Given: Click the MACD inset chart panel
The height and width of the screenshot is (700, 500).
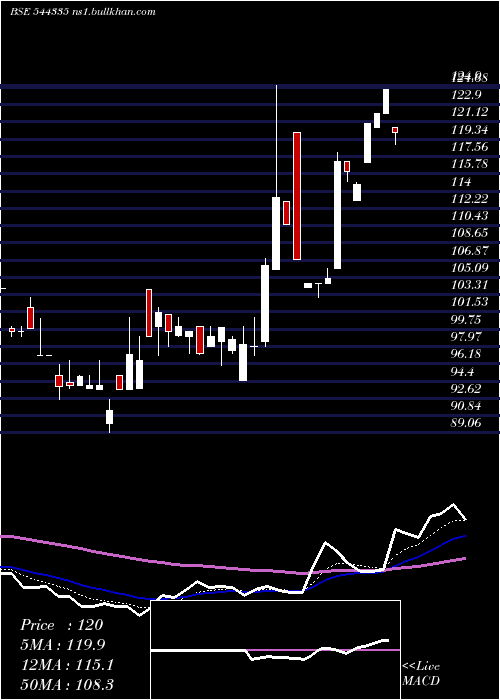Looking at the screenshot, I should click(275, 650).
